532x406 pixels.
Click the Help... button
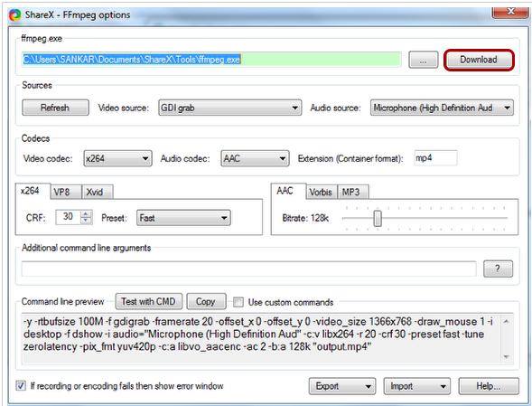(x=489, y=386)
